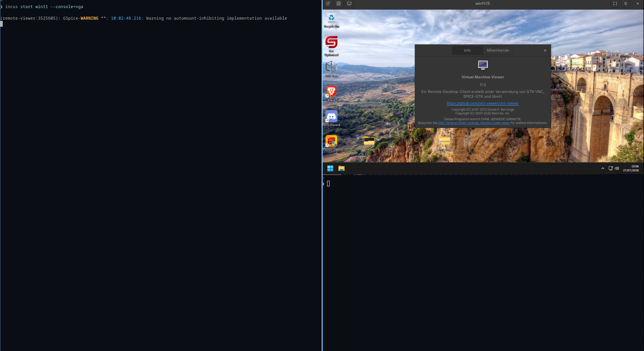The height and width of the screenshot is (351, 644).
Task: Open the Windows Start menu
Action: click(x=330, y=169)
